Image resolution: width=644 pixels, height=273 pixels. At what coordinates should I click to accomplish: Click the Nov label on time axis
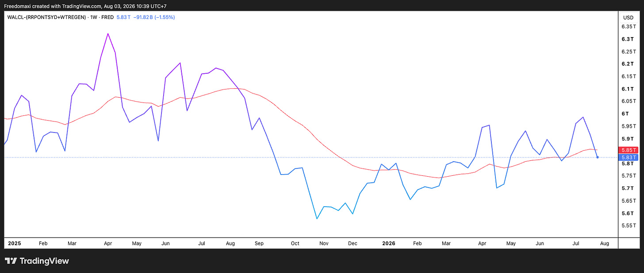pos(324,243)
